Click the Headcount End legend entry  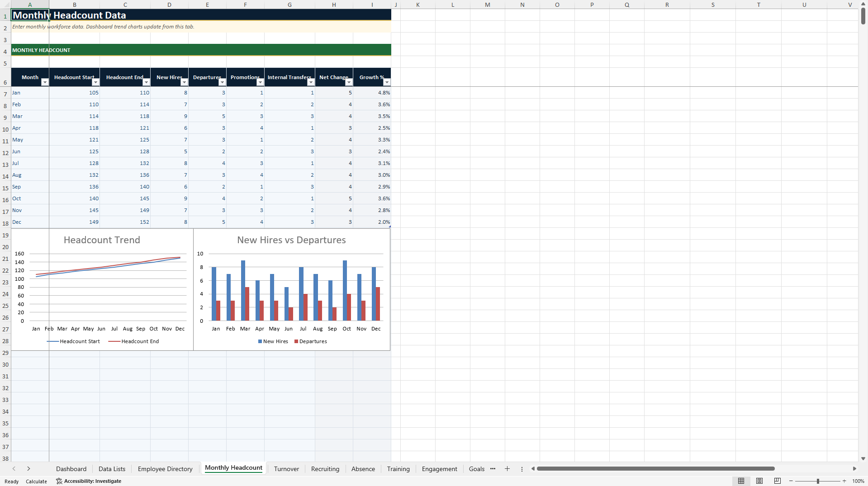134,341
